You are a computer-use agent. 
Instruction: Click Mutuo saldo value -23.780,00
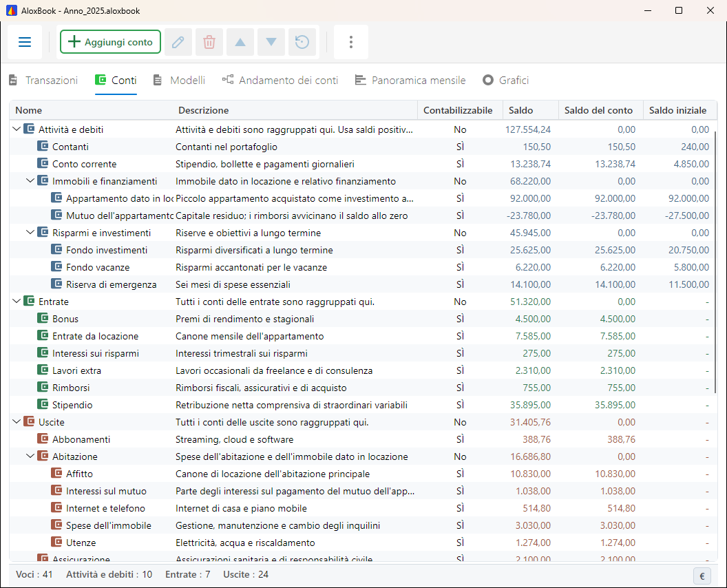(x=529, y=216)
